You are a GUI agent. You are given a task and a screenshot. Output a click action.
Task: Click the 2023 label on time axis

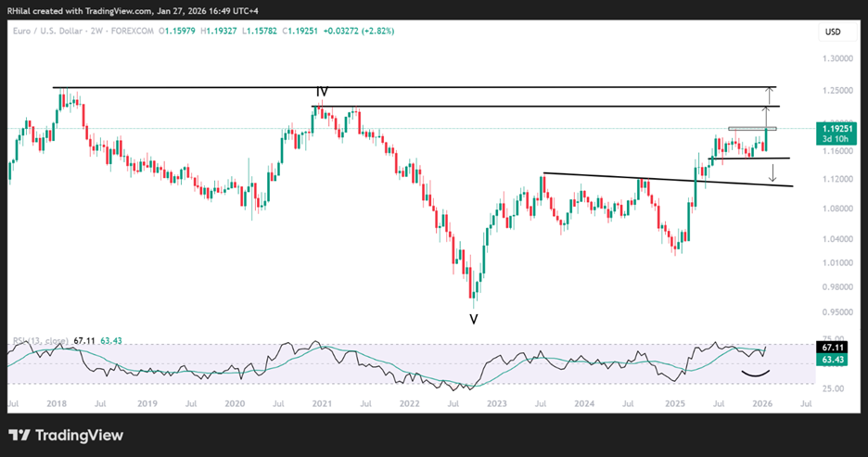pyautogui.click(x=496, y=404)
